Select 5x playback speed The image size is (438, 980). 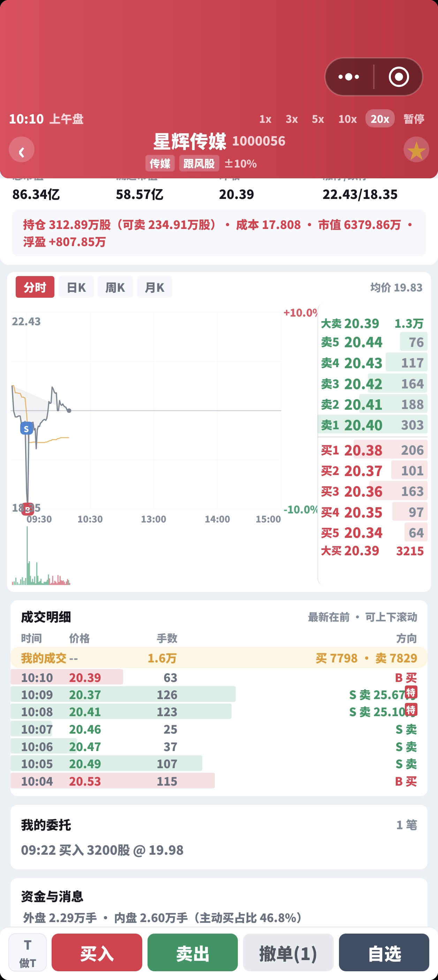pyautogui.click(x=318, y=119)
